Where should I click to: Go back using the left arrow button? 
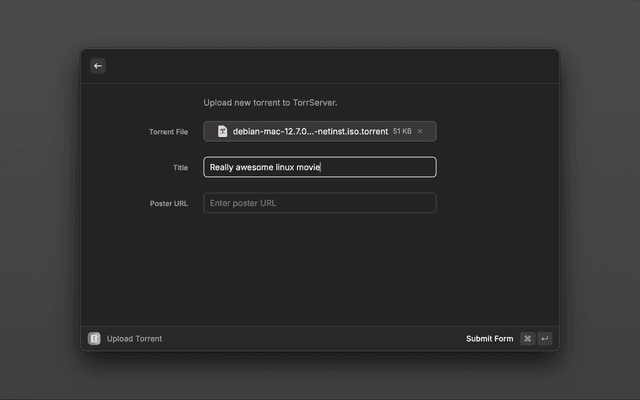pyautogui.click(x=98, y=66)
